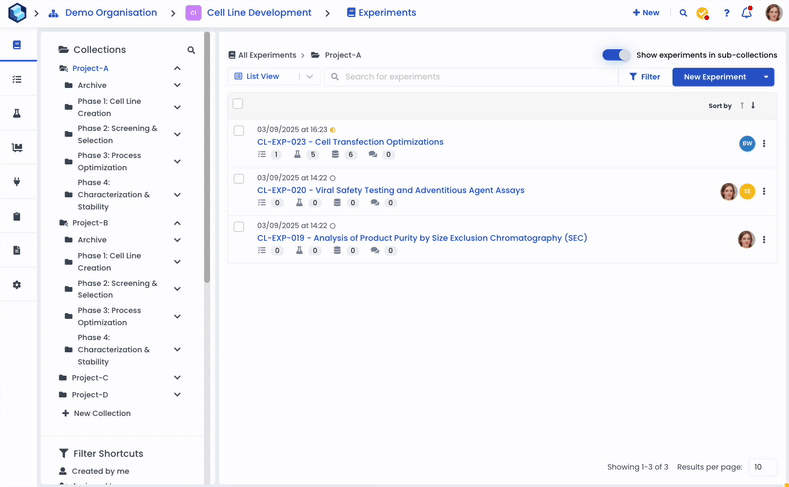Select Project-B Phase 4 Characterization & Stability

point(113,350)
